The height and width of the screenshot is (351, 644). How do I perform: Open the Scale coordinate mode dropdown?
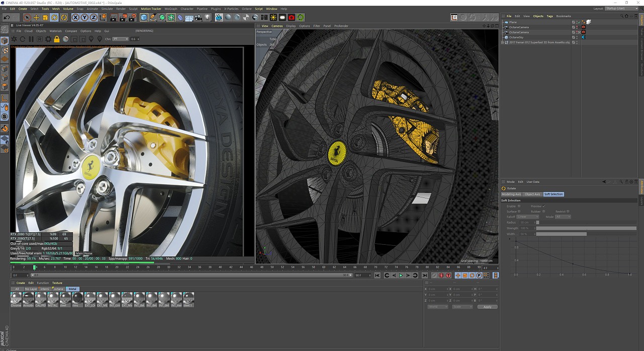(462, 307)
